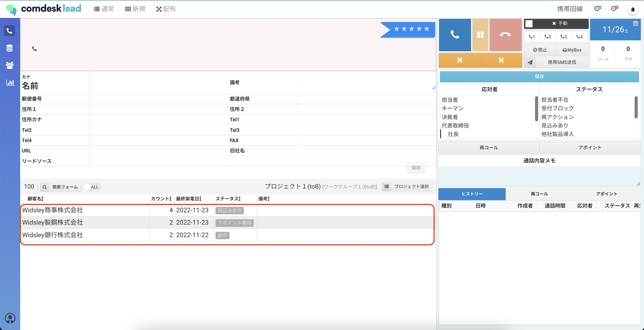644x330 pixels.
Task: Click the notification bell icon
Action: tap(633, 9)
